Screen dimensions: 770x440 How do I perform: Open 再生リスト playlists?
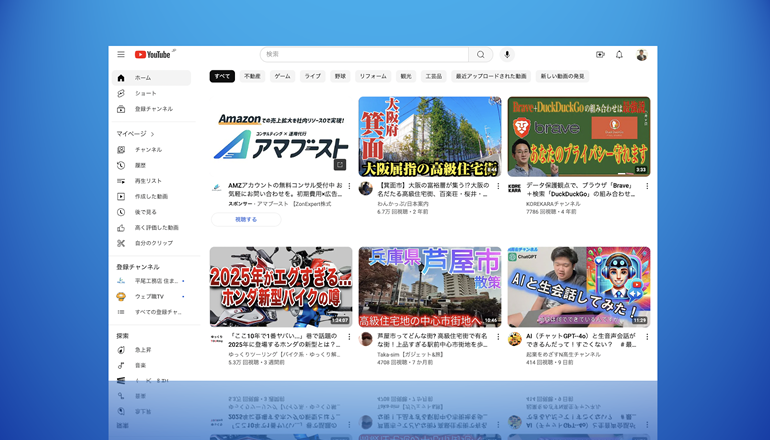tap(151, 181)
